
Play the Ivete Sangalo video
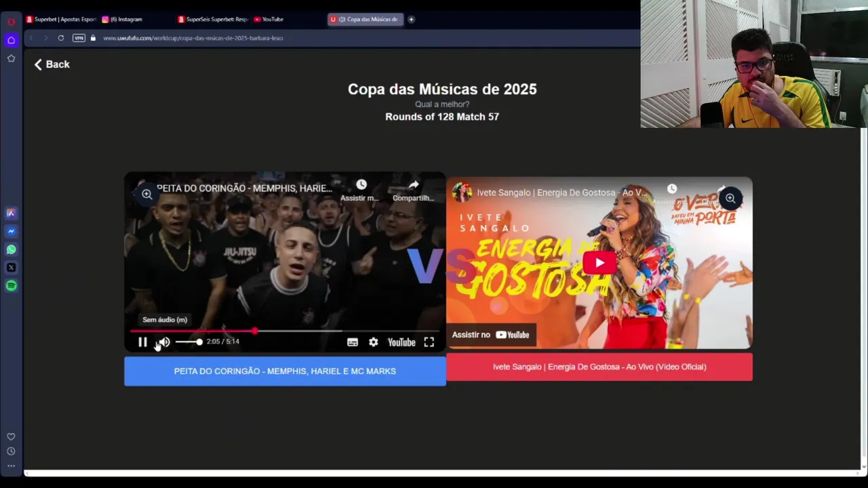pos(599,263)
